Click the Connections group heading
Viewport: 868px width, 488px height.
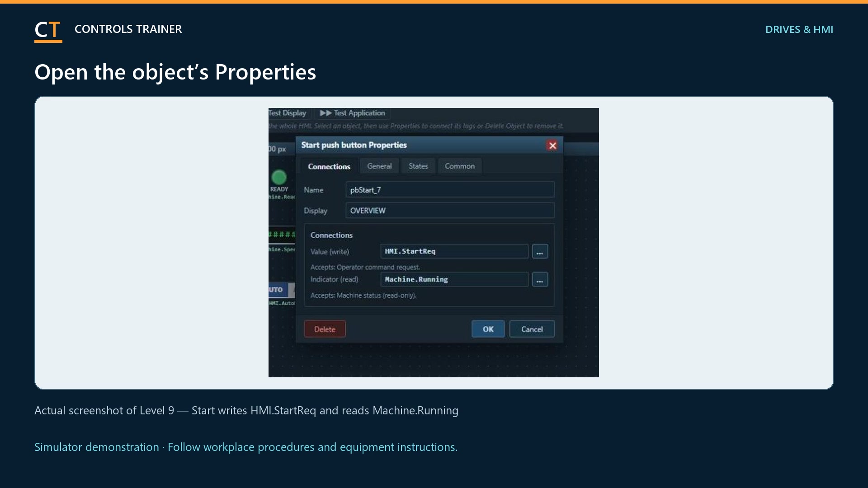(x=331, y=235)
